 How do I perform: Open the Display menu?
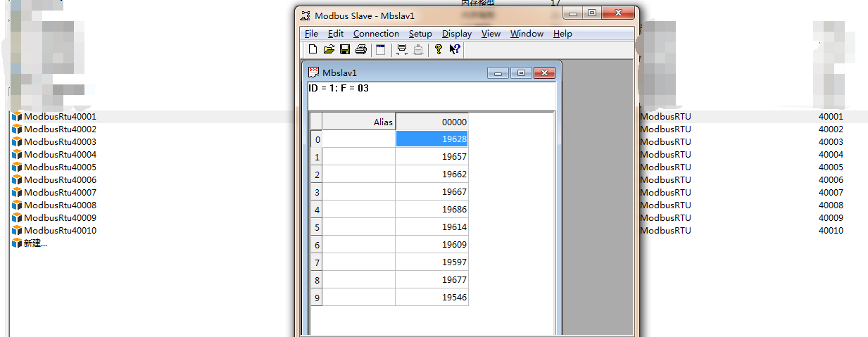(457, 33)
